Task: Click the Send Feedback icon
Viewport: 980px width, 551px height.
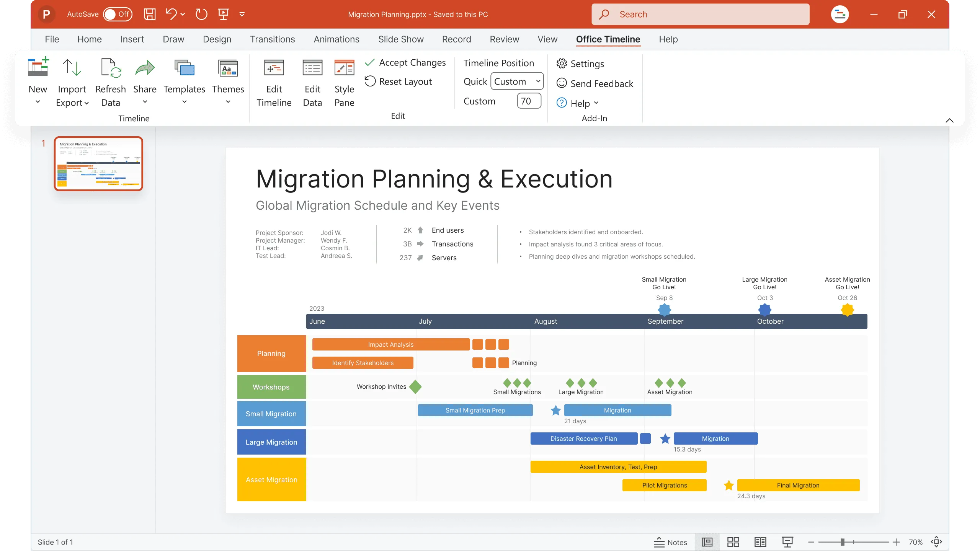Action: pos(595,83)
